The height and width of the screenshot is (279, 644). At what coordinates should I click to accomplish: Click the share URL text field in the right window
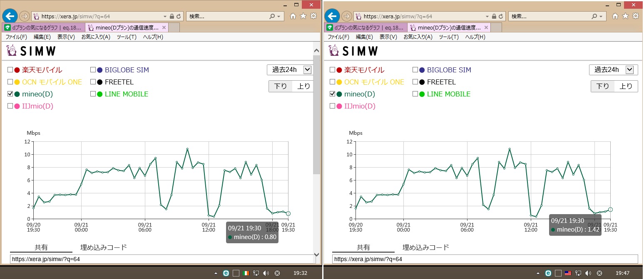(485, 259)
